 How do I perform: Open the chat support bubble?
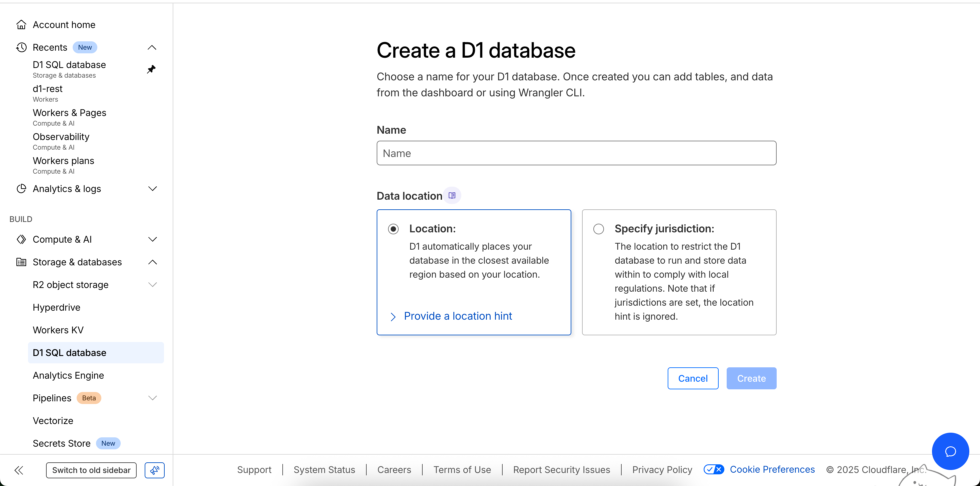pos(950,451)
